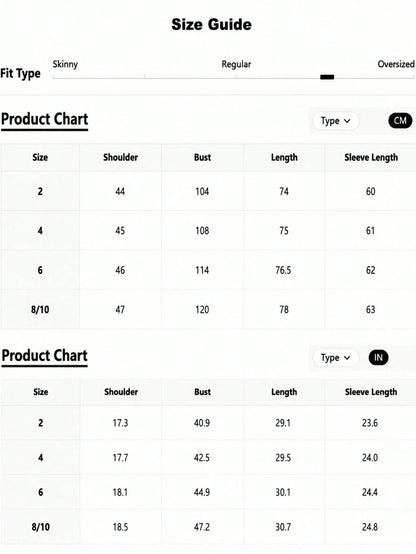Click the second Product Chart heading
The image size is (416, 554).
[45, 356]
